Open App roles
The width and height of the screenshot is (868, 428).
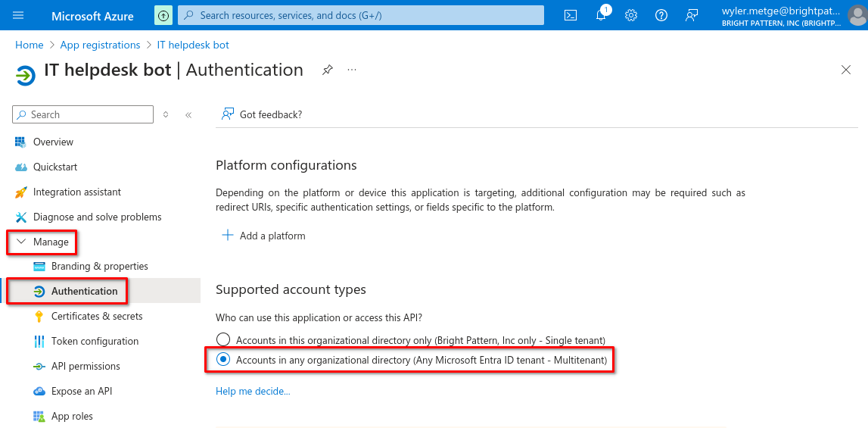(x=72, y=416)
